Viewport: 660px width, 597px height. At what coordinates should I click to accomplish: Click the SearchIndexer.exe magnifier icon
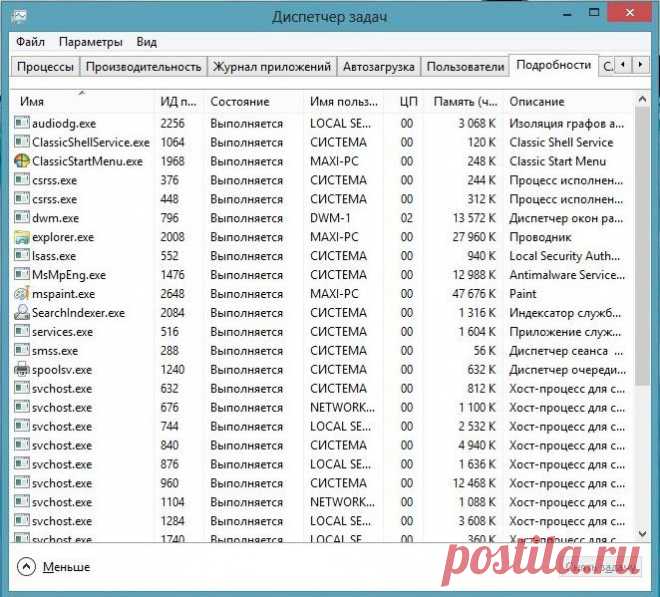coord(21,312)
